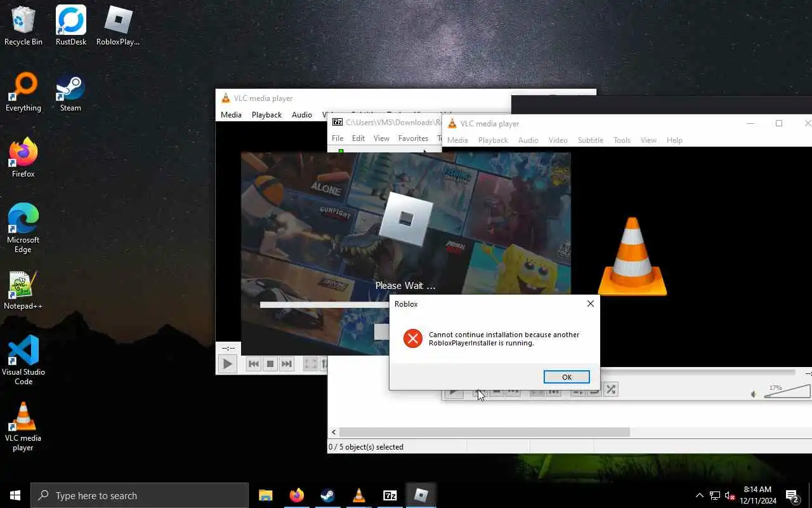Viewport: 812px width, 508px height.
Task: Toggle fullscreen in the back VLC window
Action: [x=310, y=364]
